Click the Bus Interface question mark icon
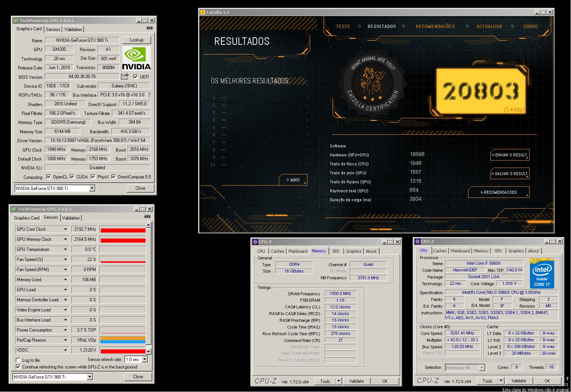The image size is (571, 392). tap(149, 95)
